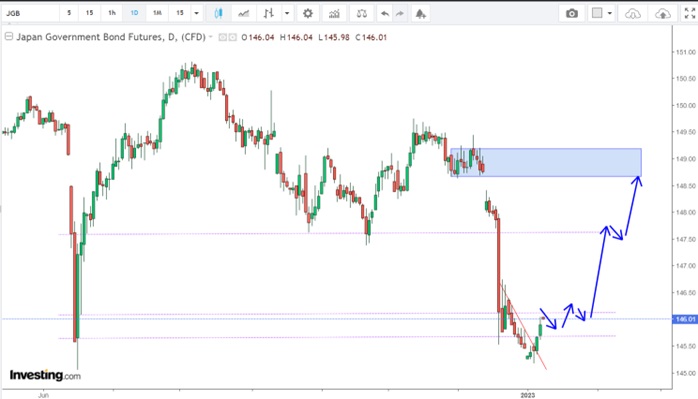698x399 pixels.
Task: Switch to the 1h interval
Action: pyautogui.click(x=112, y=13)
